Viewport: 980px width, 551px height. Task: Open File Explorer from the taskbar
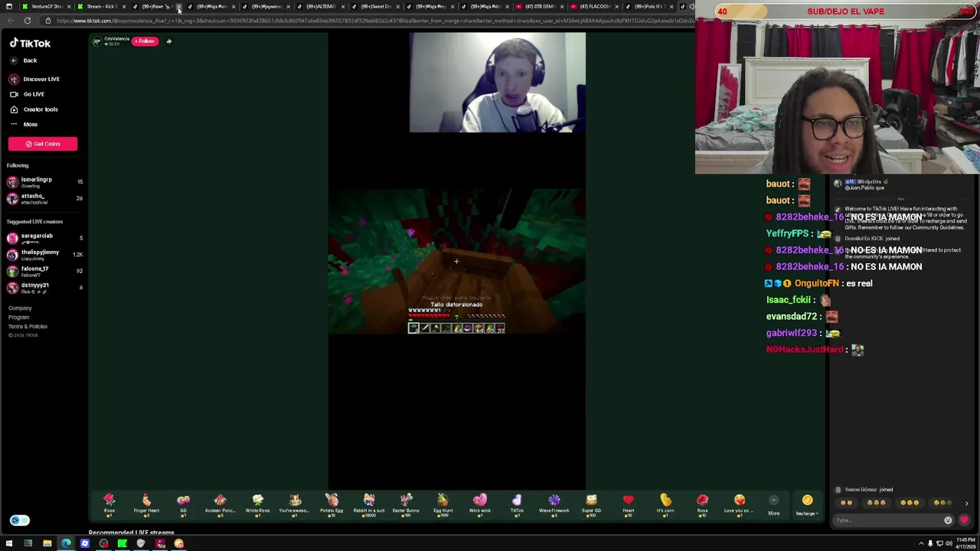click(x=47, y=543)
